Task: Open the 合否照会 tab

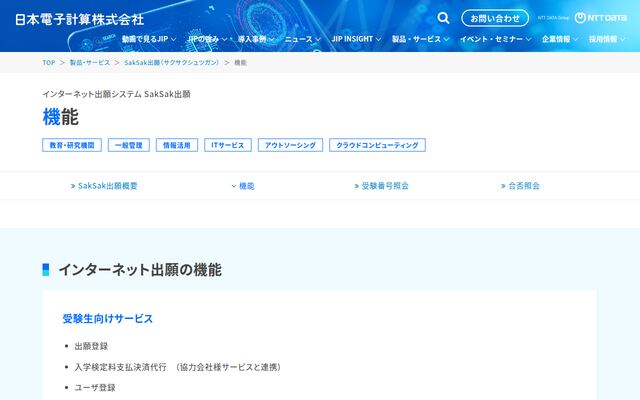Action: pyautogui.click(x=520, y=186)
